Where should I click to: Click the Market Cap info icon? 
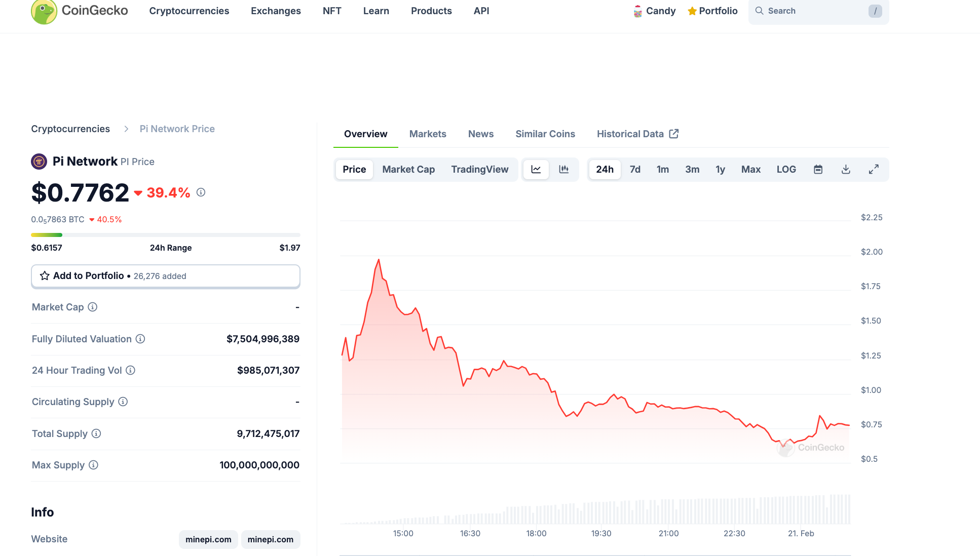(92, 307)
